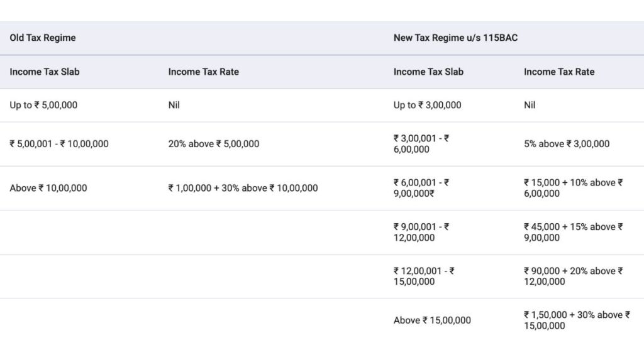Select 'Income Tax Slab' header under New Tax Regime

click(x=428, y=72)
